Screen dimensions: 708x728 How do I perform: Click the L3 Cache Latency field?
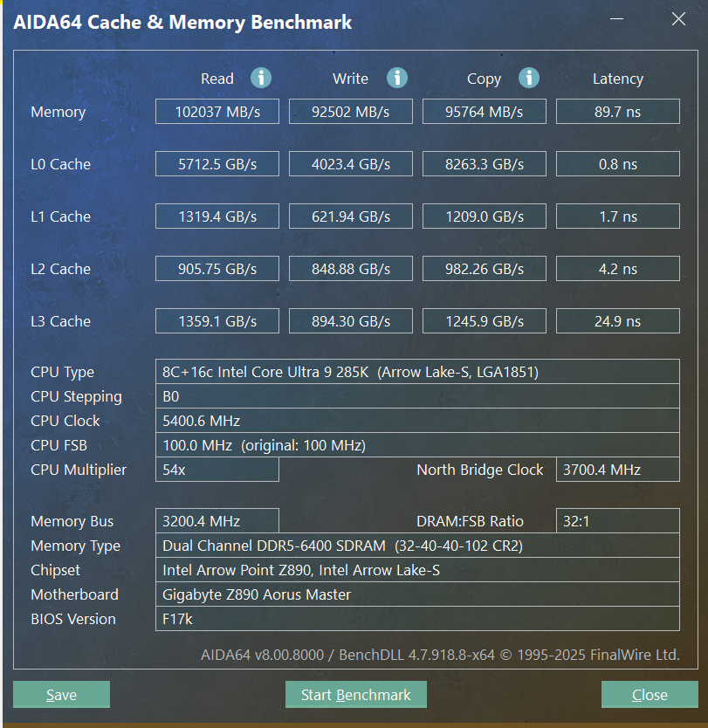click(x=617, y=321)
